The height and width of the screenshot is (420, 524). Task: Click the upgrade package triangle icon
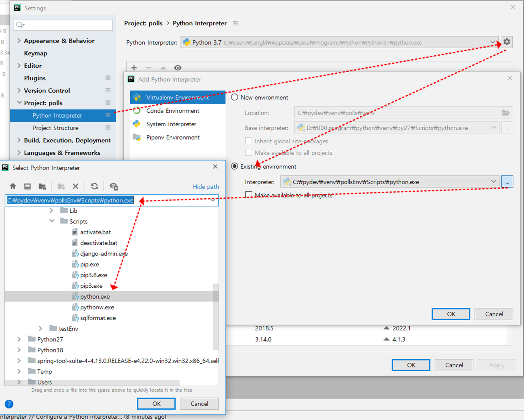[x=163, y=68]
